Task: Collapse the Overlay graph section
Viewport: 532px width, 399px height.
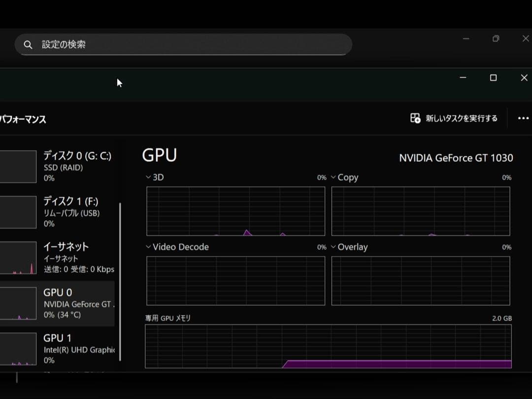Action: click(333, 247)
